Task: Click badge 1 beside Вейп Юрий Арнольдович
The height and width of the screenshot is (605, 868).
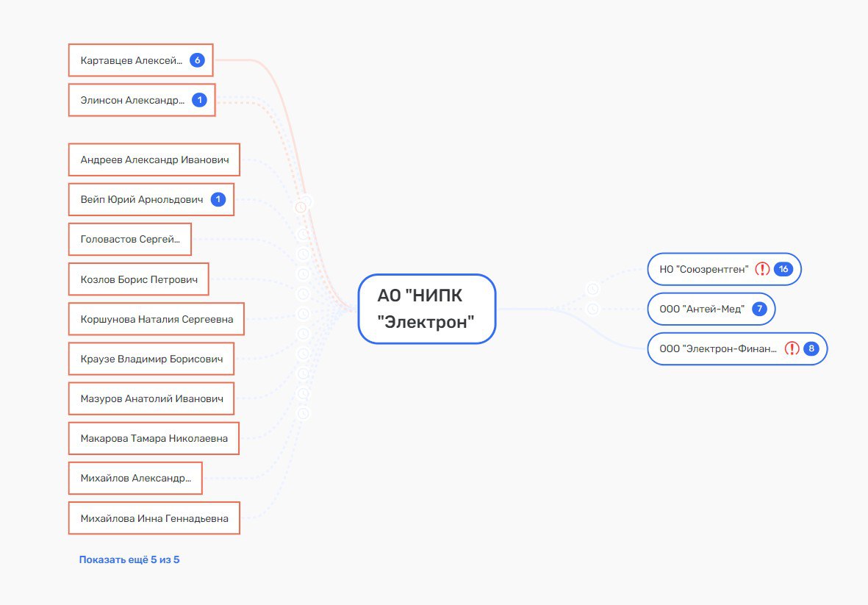Action: 218,199
